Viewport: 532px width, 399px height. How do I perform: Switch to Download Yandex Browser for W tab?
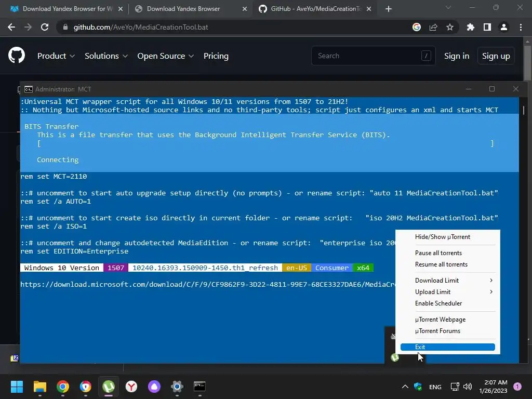pos(67,9)
